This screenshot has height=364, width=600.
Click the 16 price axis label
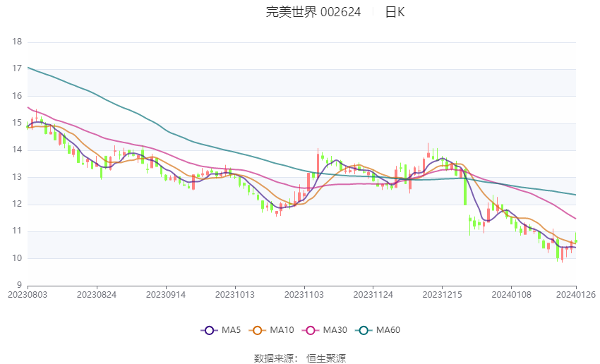click(x=17, y=96)
